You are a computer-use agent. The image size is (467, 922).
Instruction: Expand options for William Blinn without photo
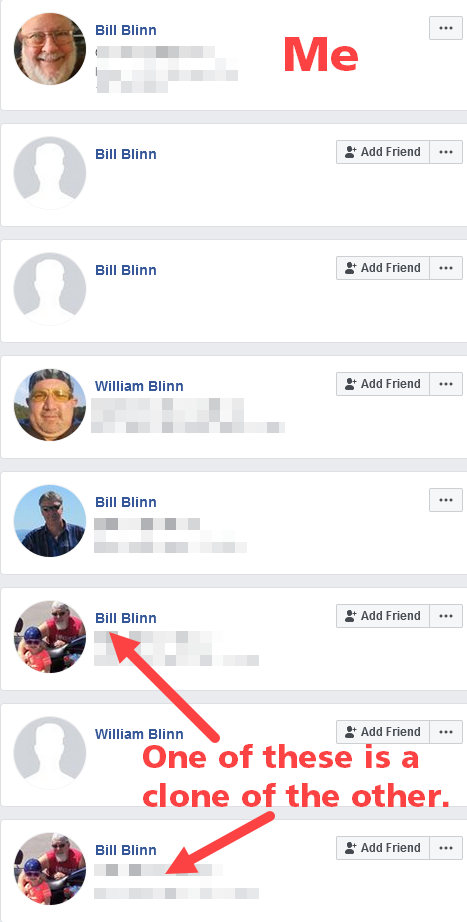(x=446, y=732)
